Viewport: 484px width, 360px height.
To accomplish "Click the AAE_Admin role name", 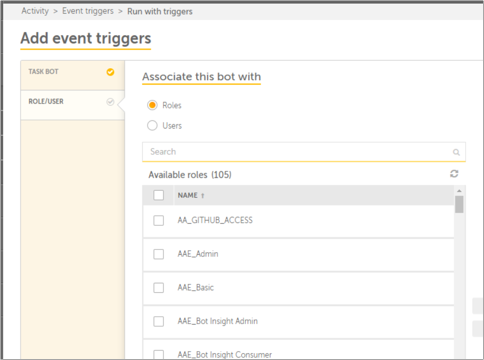I will tap(198, 254).
